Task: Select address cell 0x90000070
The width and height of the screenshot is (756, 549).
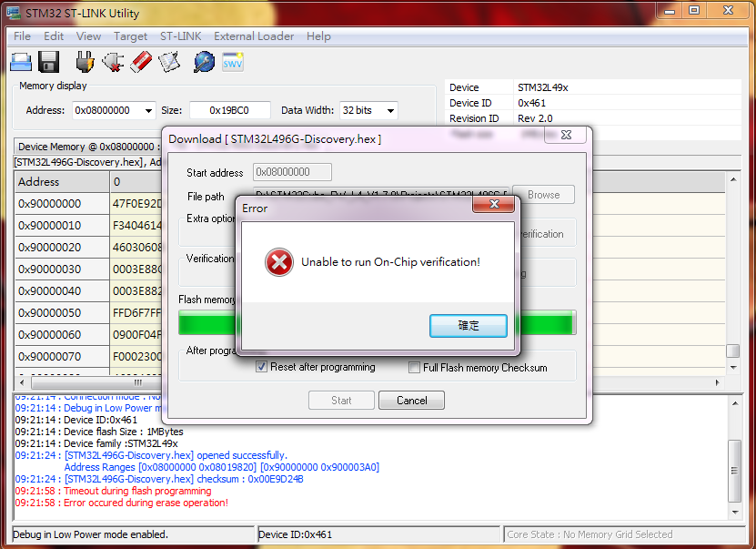Action: [62, 357]
